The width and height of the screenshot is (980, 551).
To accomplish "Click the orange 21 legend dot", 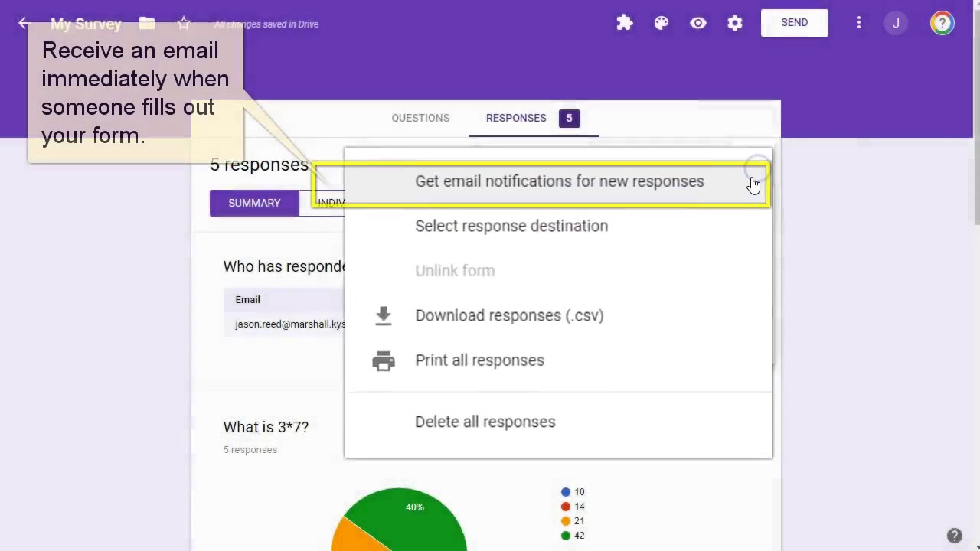I will tap(566, 521).
